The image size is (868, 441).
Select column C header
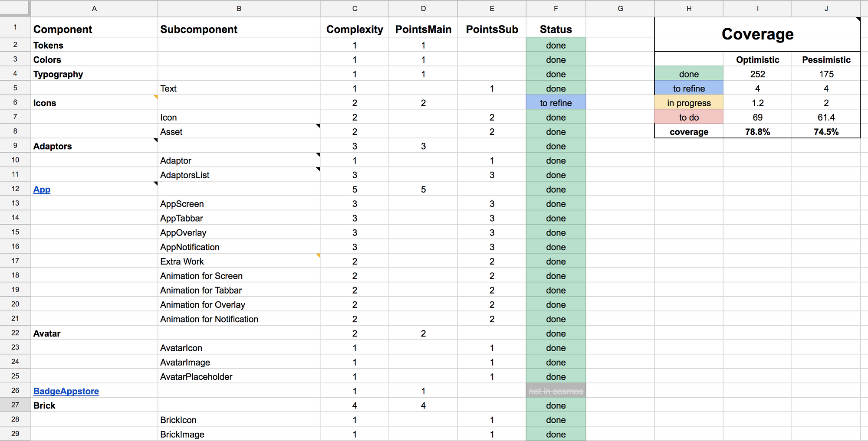coord(355,9)
